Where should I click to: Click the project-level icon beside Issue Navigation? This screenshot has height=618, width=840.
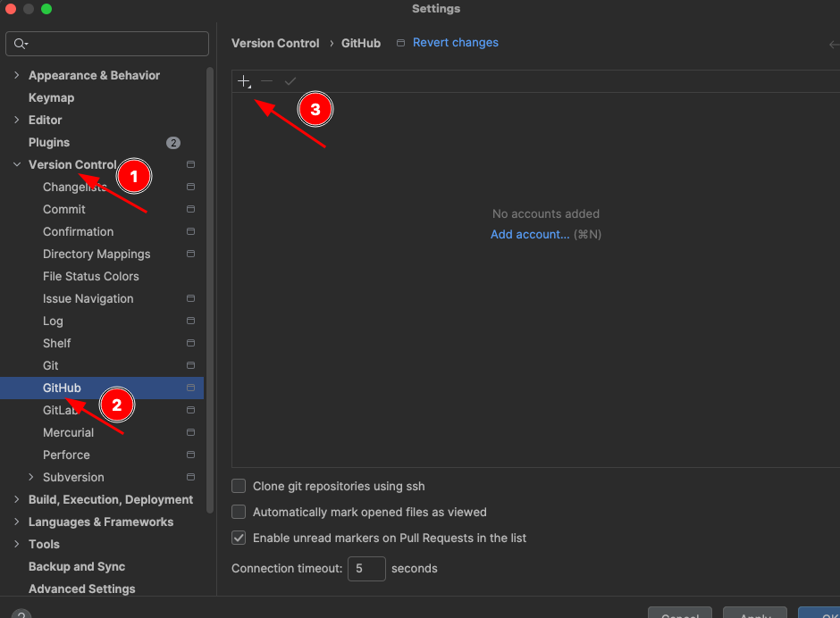(x=190, y=298)
